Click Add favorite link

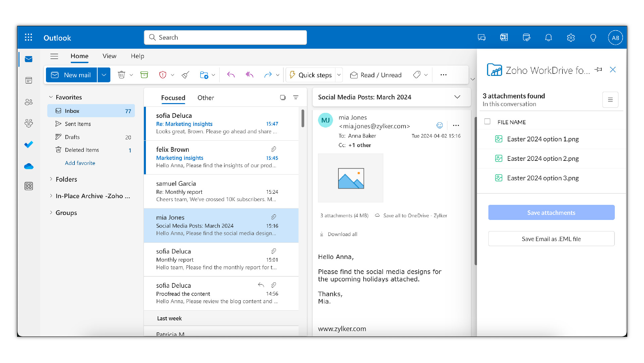coord(80,163)
